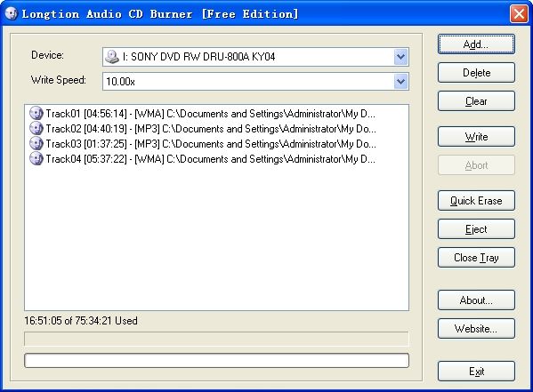Screen dimensions: 533x392
Task: Click the drive icon in Device field
Action: [112, 57]
